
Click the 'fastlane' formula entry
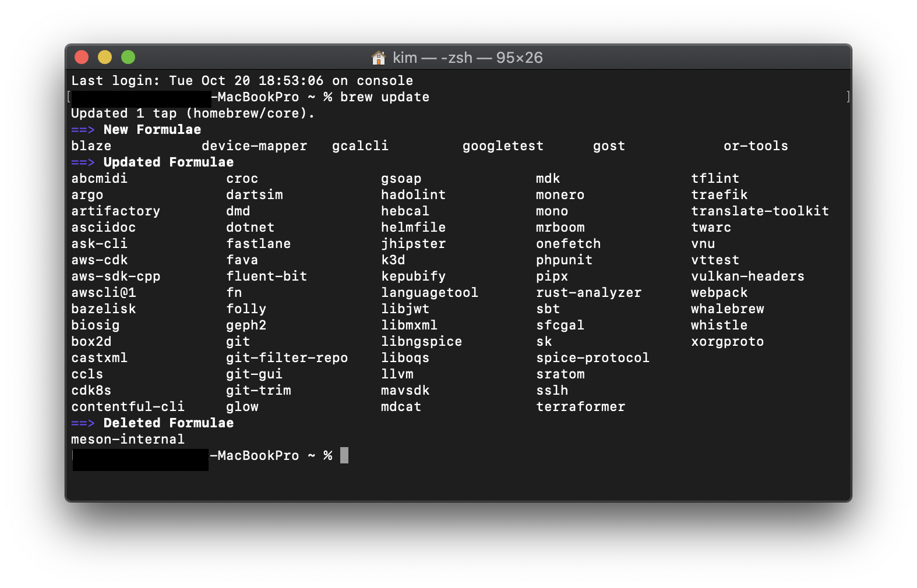pos(258,244)
